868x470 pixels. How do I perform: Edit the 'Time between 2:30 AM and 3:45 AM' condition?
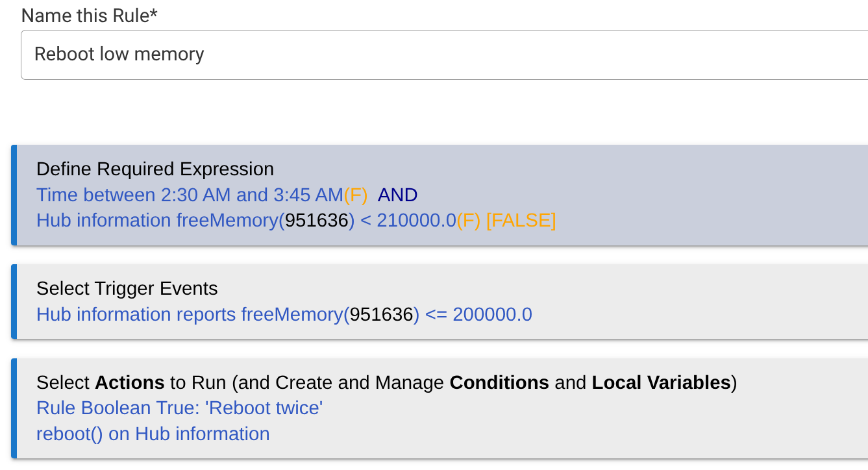189,195
